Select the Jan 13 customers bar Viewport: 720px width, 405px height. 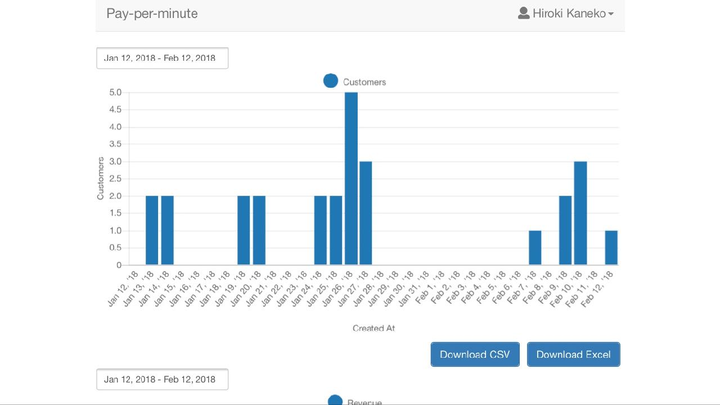click(152, 230)
